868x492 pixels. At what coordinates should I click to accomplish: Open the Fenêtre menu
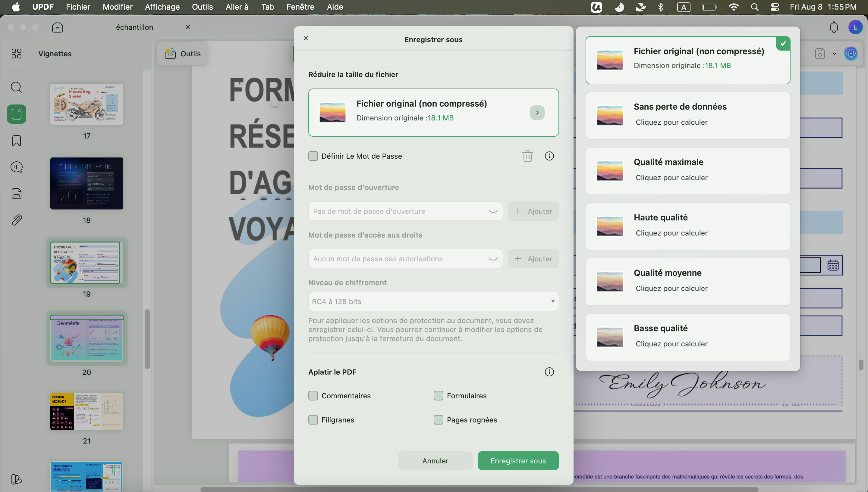tap(300, 7)
